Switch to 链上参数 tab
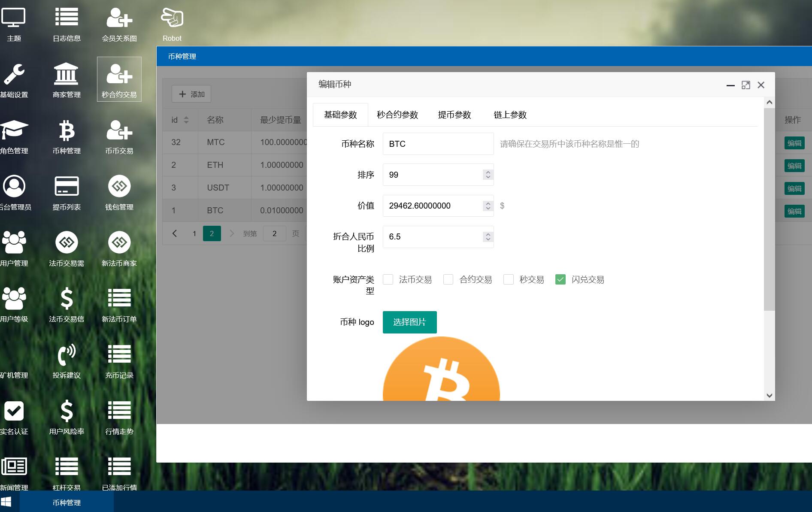This screenshot has width=812, height=512. click(510, 115)
